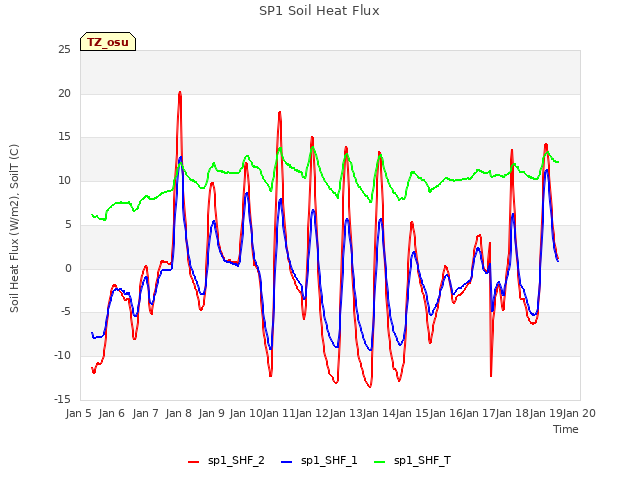Image resolution: width=640 pixels, height=480 pixels.
Task: Click the y-axis tick value 10
Action: coord(64,180)
